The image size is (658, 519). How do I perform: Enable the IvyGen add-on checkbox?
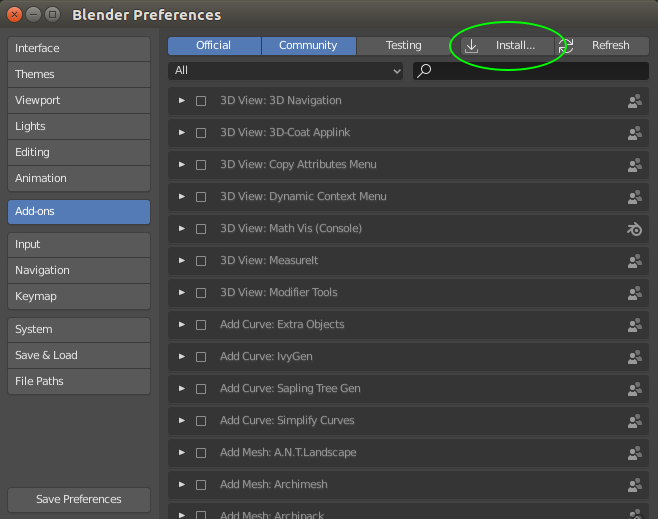(x=201, y=357)
